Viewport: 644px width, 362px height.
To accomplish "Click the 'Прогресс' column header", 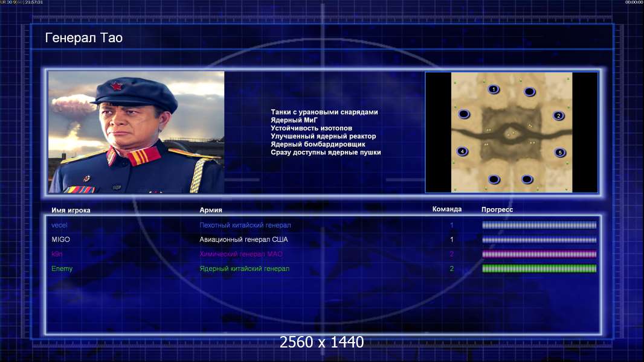I will point(497,209).
